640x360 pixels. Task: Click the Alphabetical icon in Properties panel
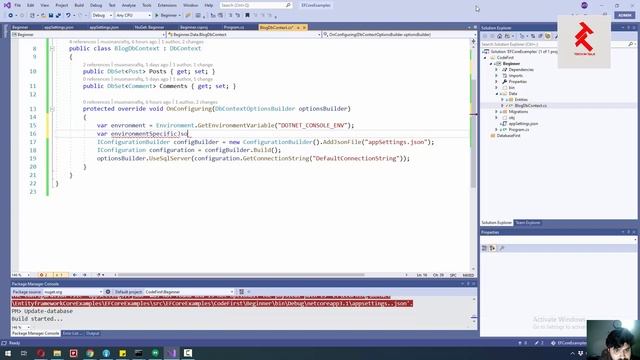[493, 248]
